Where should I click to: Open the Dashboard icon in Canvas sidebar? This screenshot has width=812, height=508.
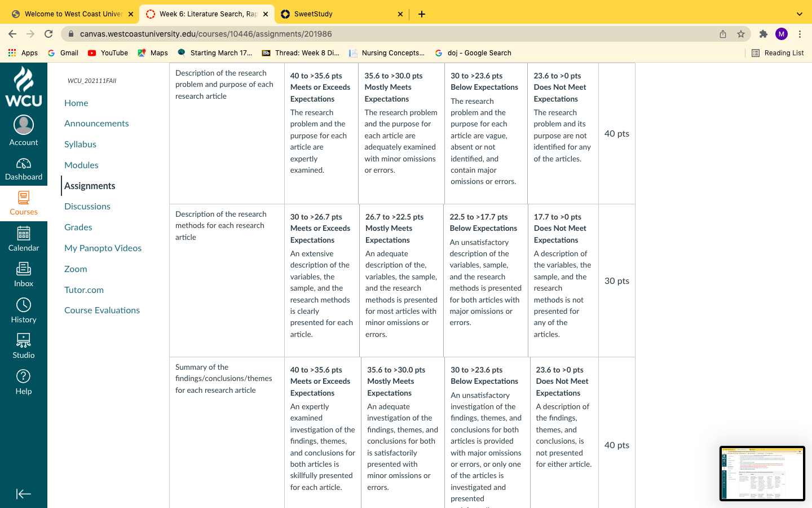24,164
